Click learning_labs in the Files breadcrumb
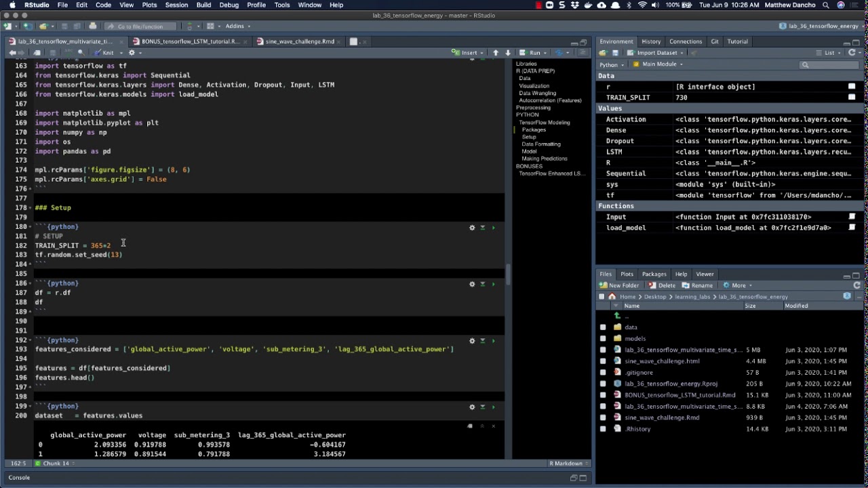Image resolution: width=868 pixels, height=488 pixels. pos(692,297)
